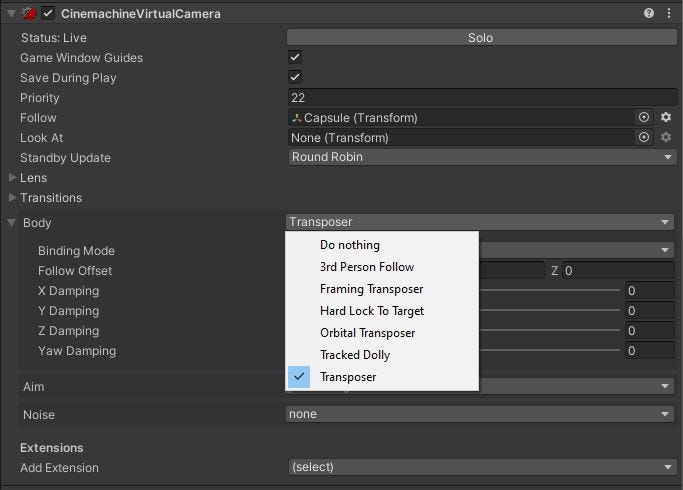Click the Z Damping value field
This screenshot has width=683, height=490.
click(649, 331)
